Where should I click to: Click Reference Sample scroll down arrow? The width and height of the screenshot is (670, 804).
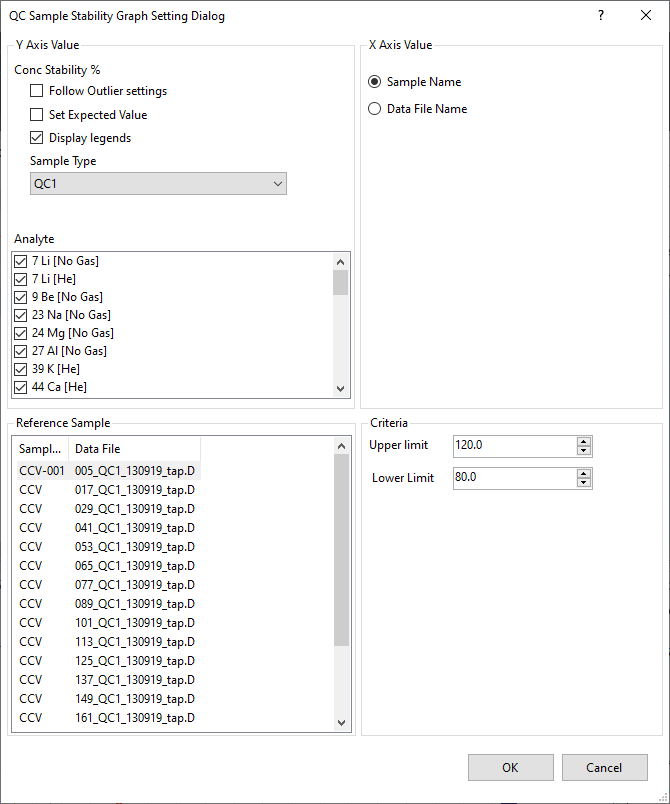tap(341, 723)
